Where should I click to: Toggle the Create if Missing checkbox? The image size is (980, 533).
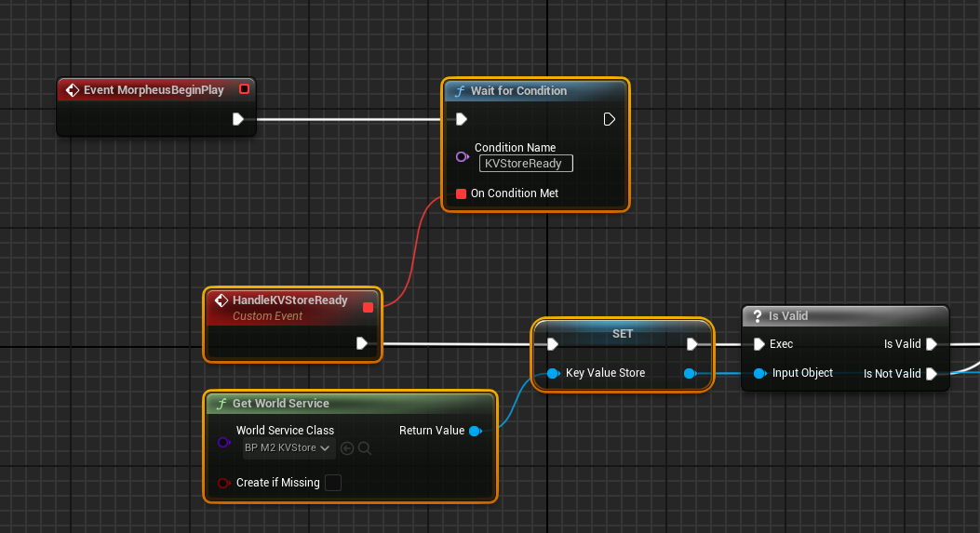[x=333, y=483]
